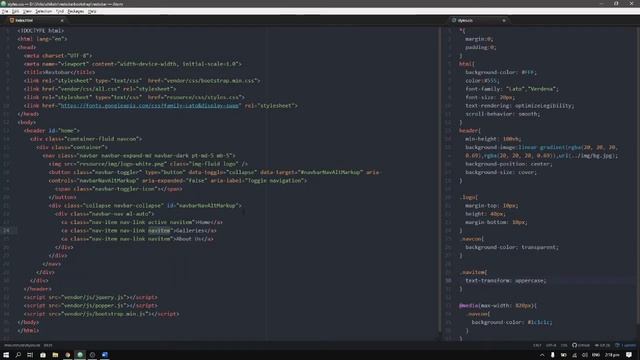Open the taskbar clock
640x360 pixels.
(x=612, y=355)
